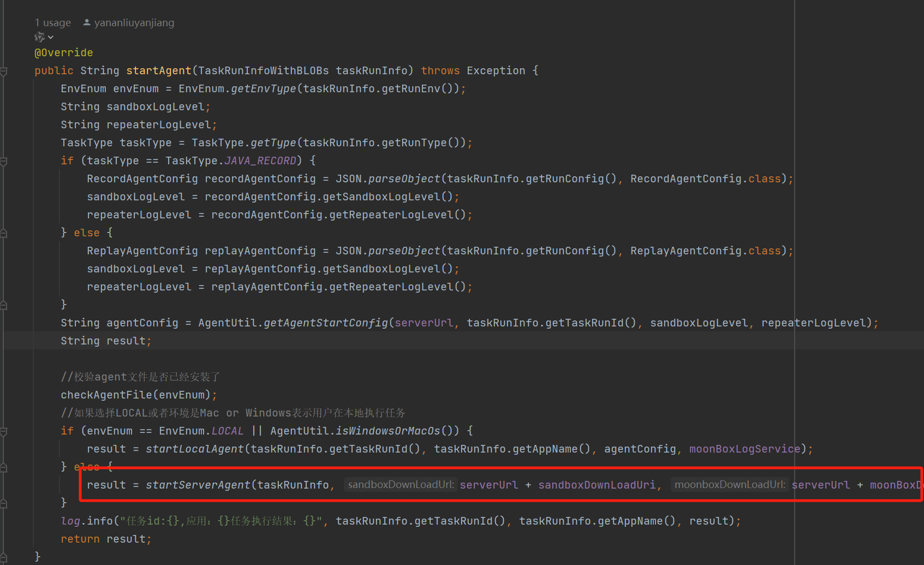Click the getEnvType method call
This screenshot has width=924, height=565.
(264, 89)
